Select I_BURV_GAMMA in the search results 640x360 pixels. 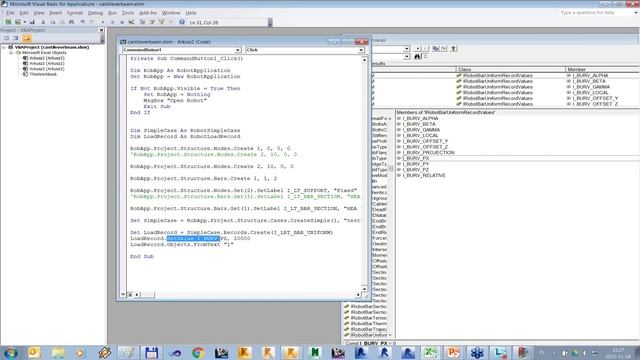click(591, 87)
